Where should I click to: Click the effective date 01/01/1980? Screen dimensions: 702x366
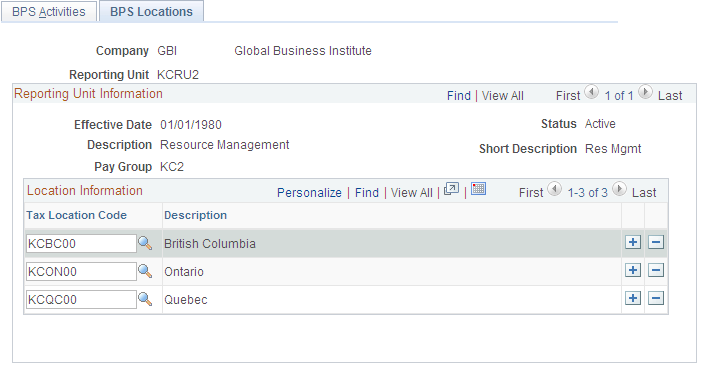pyautogui.click(x=191, y=125)
